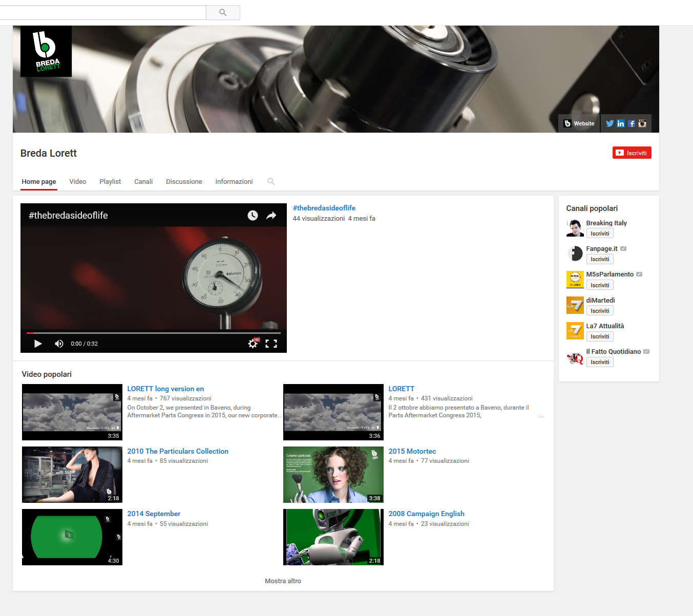
Task: Switch to the Home page tab
Action: click(x=39, y=181)
